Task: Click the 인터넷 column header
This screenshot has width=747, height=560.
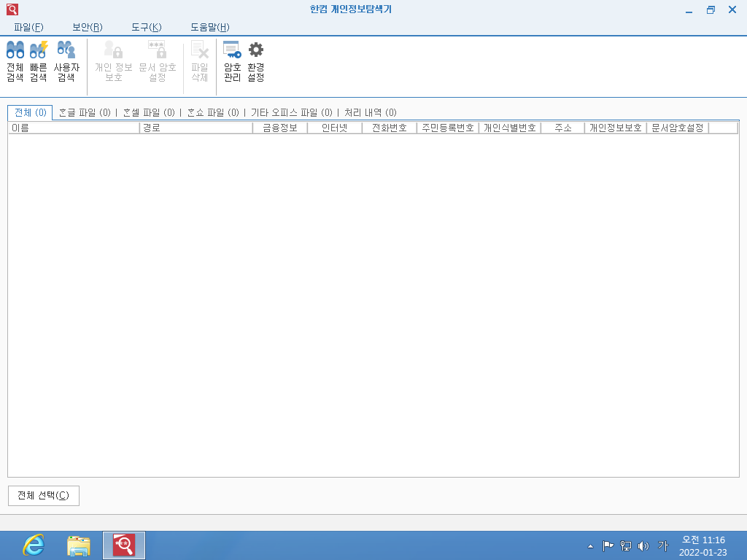Action: tap(334, 128)
